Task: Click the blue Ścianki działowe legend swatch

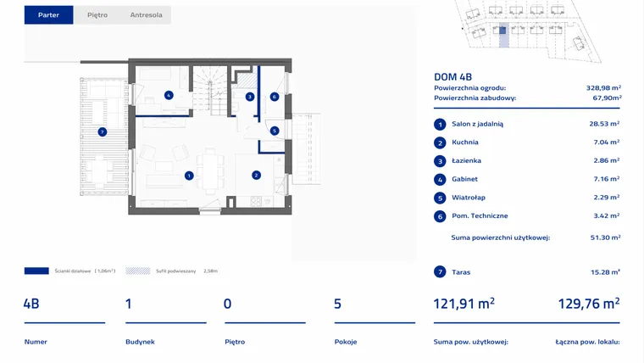Action: coord(36,271)
